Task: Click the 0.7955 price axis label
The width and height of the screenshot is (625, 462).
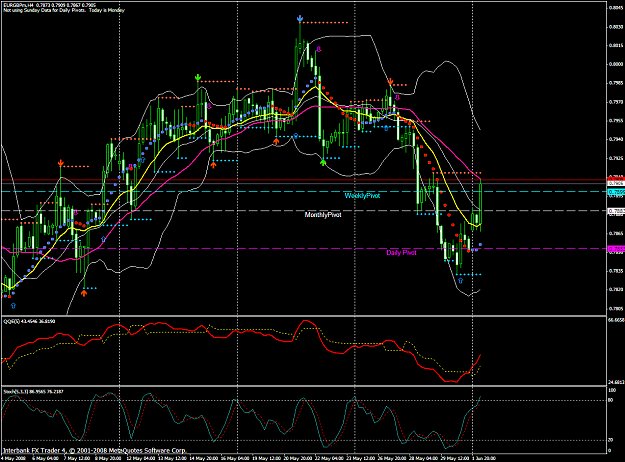Action: [616, 120]
